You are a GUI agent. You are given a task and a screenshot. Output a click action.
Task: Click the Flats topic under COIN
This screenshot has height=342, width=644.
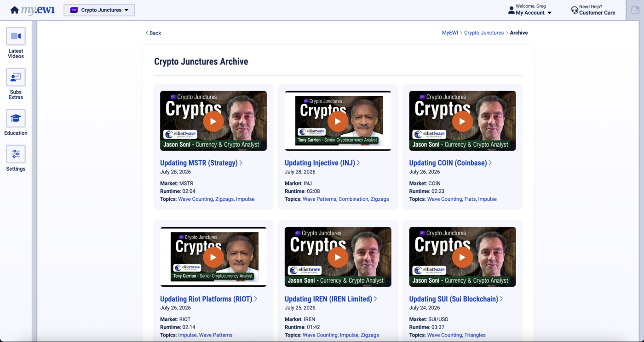tap(470, 199)
